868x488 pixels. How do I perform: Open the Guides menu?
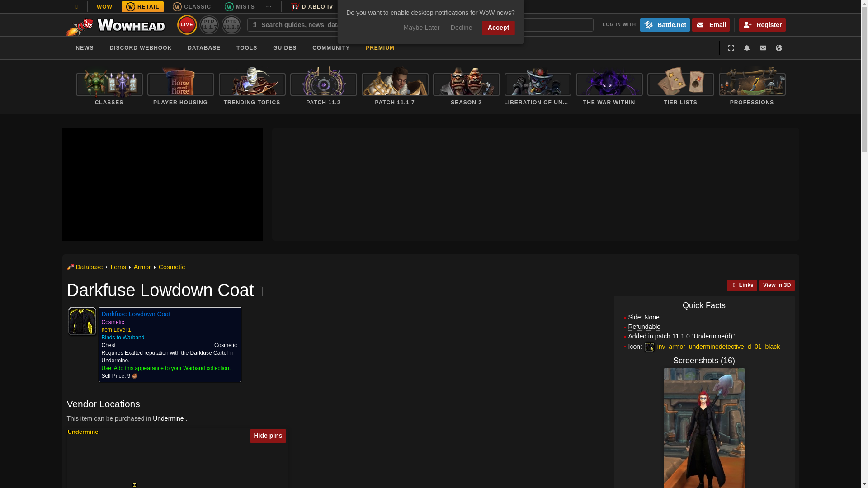click(x=285, y=48)
